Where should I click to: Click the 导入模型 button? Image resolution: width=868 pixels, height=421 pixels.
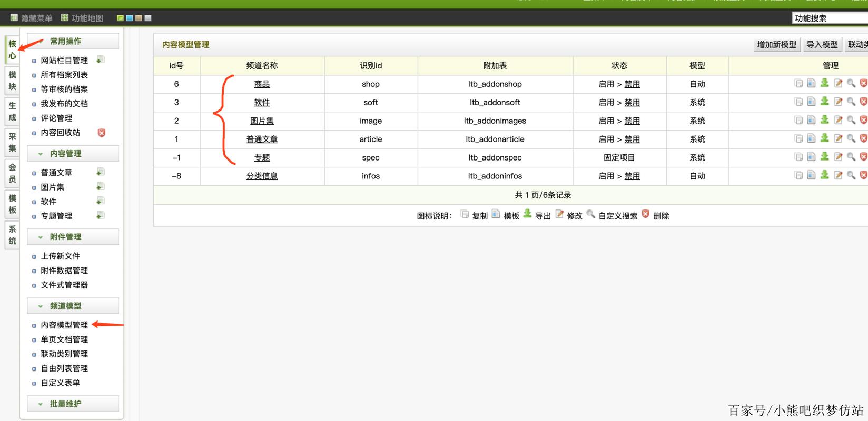pyautogui.click(x=822, y=45)
